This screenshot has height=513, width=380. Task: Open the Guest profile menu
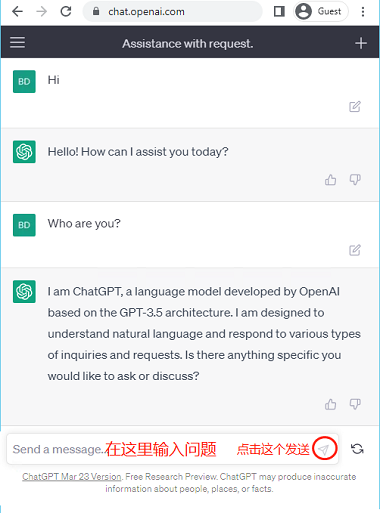point(321,12)
